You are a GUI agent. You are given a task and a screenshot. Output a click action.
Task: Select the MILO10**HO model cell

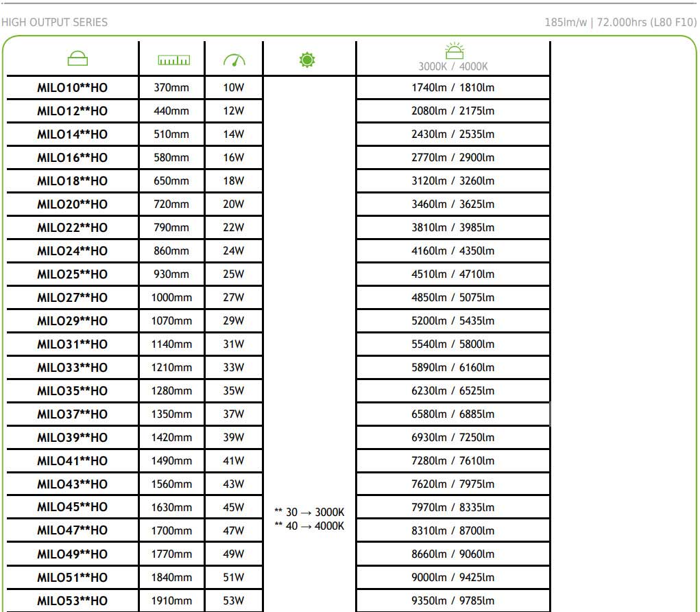72,88
